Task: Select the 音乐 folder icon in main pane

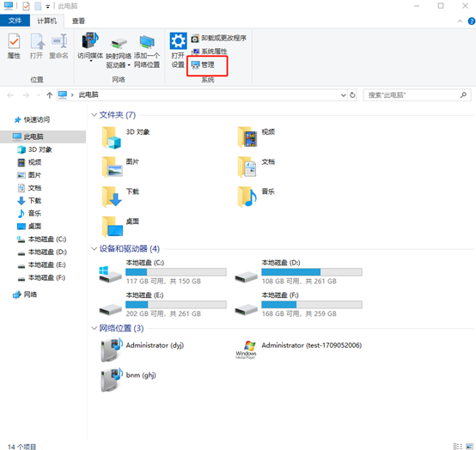Action: tap(247, 197)
